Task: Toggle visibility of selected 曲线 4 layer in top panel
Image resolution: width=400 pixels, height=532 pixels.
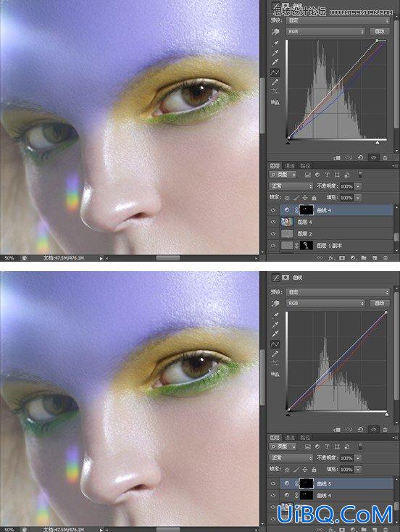Action: point(273,210)
